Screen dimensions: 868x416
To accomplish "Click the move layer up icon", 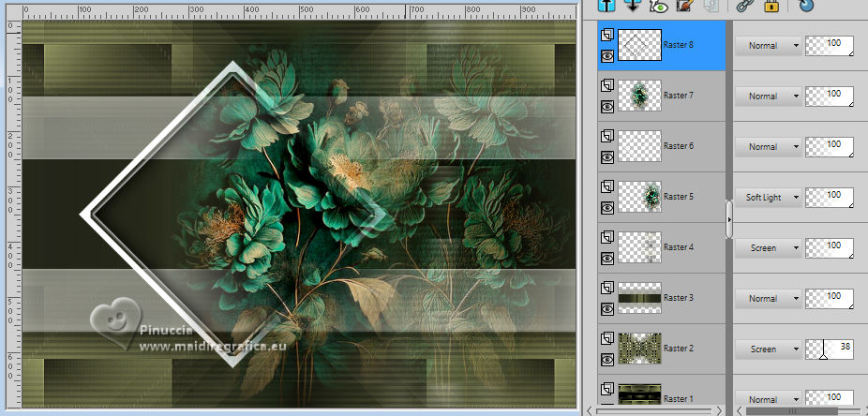I will coord(607,5).
